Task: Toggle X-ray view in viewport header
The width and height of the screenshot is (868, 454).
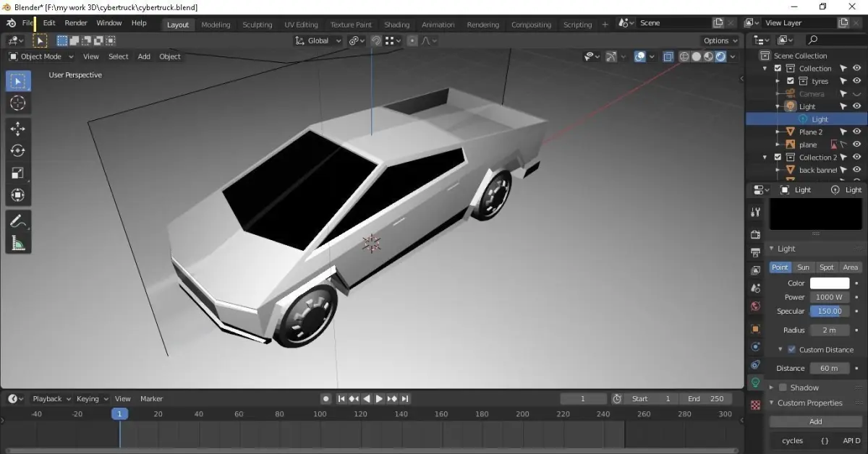Action: click(668, 56)
